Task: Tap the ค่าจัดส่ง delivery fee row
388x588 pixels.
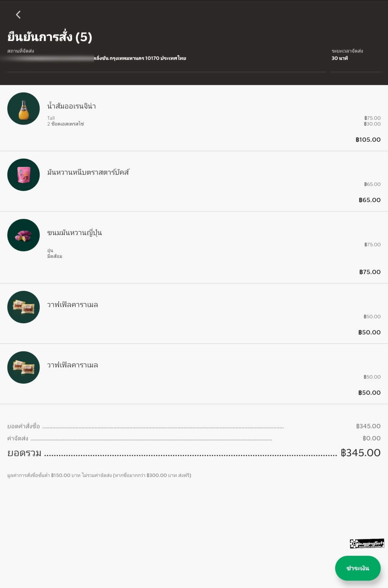Action: (x=194, y=438)
